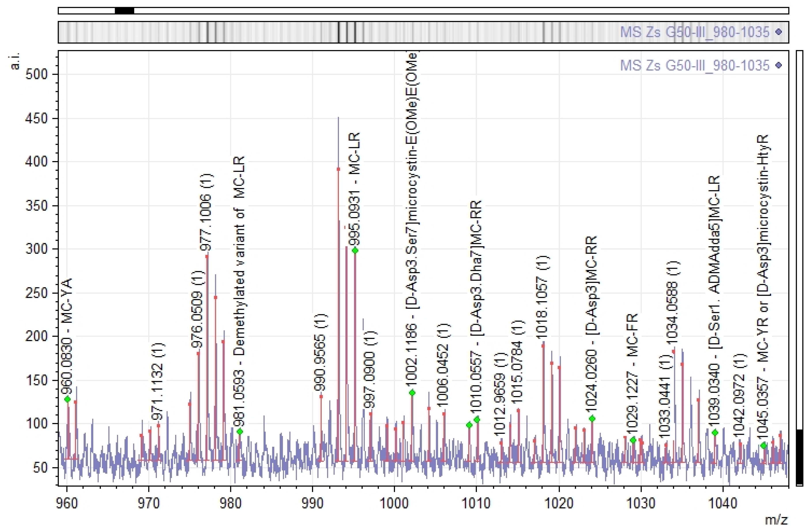Viewport: 809px width, 532px height.
Task: Select green marker for MC-YR 1045.0357 peak
Action: click(764, 446)
